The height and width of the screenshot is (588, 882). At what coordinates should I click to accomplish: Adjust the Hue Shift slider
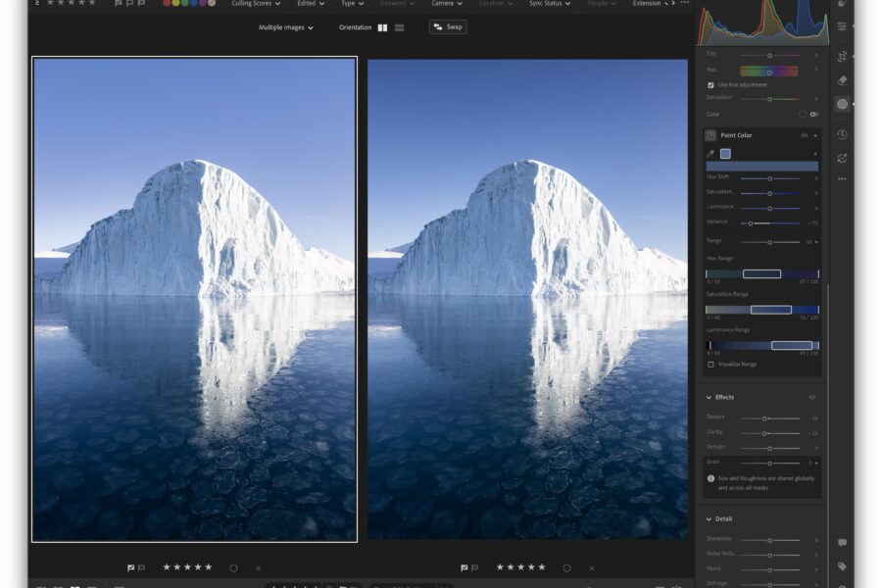[769, 178]
